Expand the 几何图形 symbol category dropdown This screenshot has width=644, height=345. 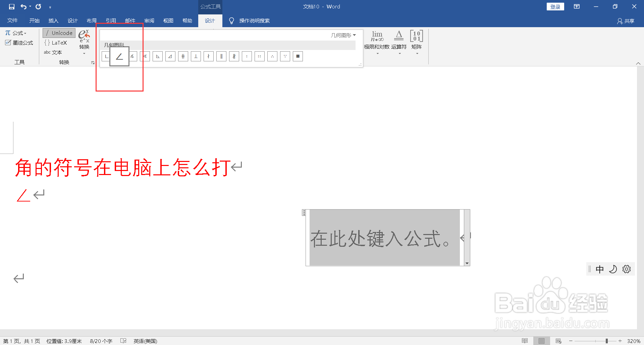(343, 35)
